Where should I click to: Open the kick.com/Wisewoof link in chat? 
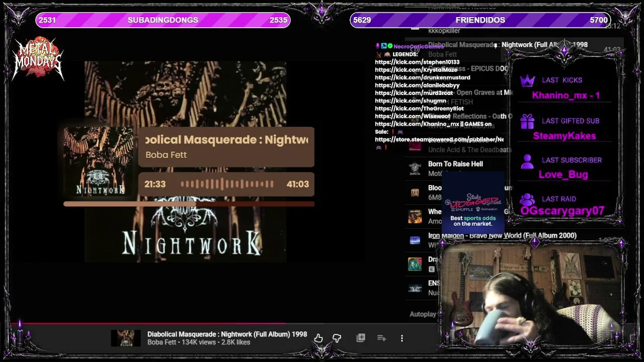coord(413,116)
